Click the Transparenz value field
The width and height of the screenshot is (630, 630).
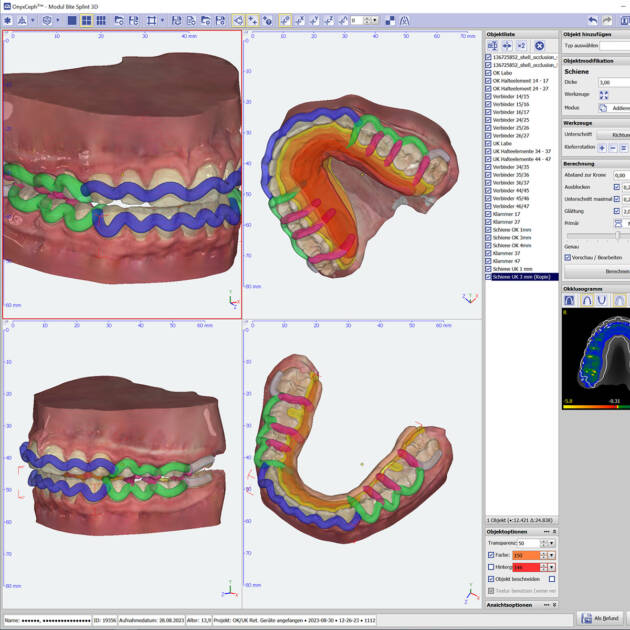pyautogui.click(x=528, y=543)
